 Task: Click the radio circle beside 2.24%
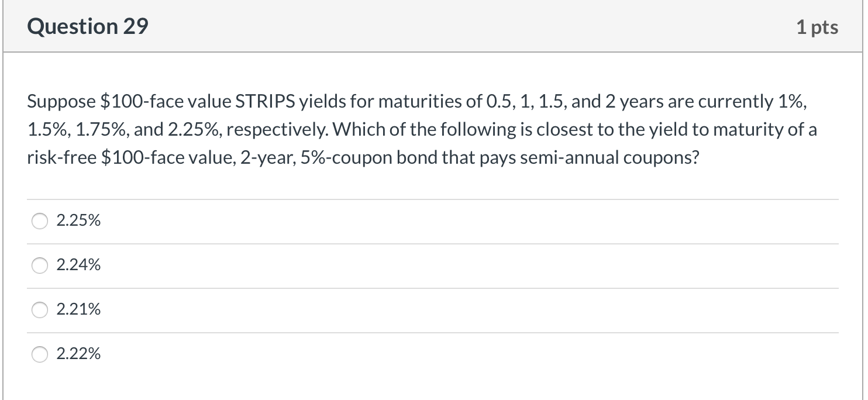coord(39,265)
